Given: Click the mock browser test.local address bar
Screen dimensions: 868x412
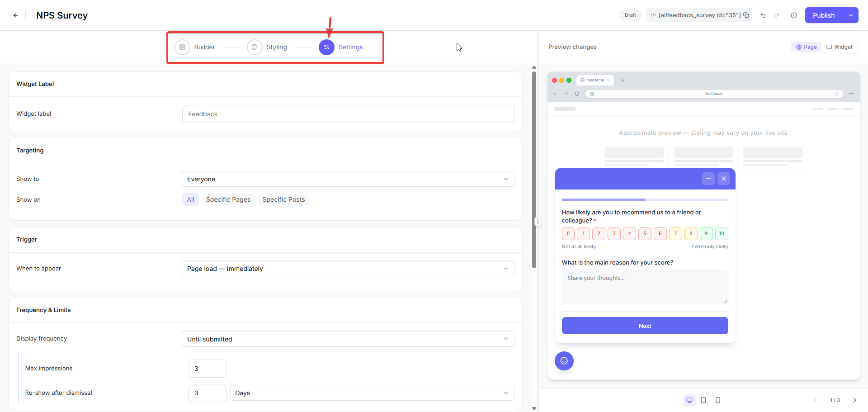Looking at the screenshot, I should (714, 94).
